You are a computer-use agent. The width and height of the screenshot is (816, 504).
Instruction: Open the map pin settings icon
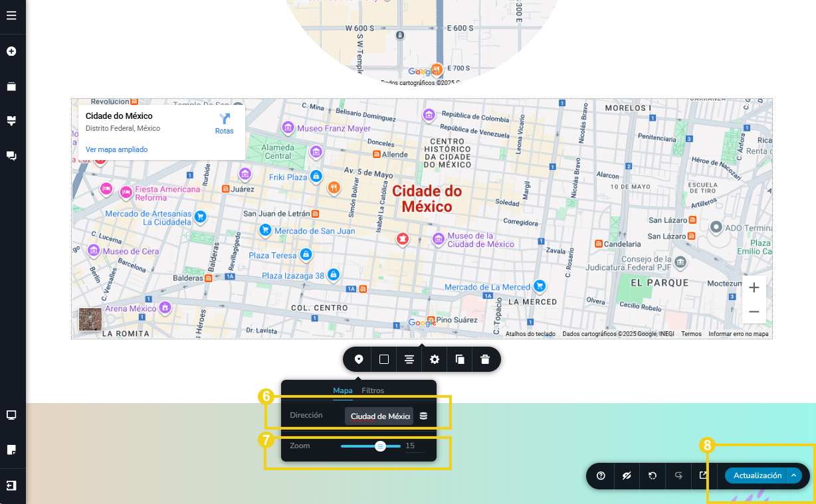pos(359,359)
